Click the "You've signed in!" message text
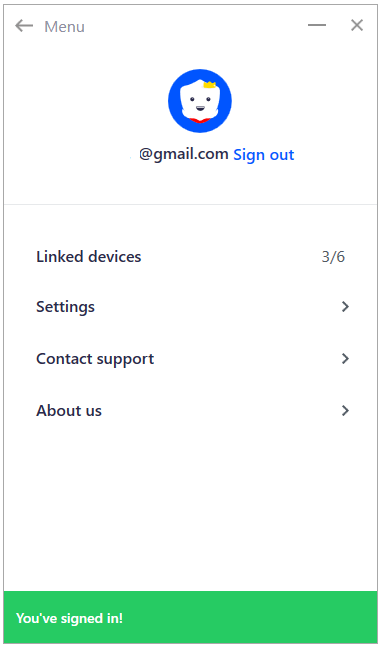Screen dimensions: 383x649 point(70,618)
